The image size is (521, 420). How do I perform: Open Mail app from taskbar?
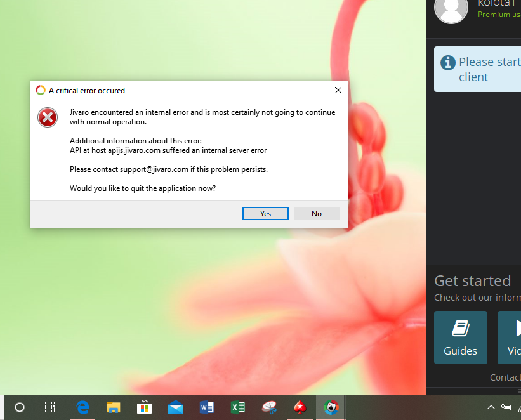pyautogui.click(x=175, y=407)
